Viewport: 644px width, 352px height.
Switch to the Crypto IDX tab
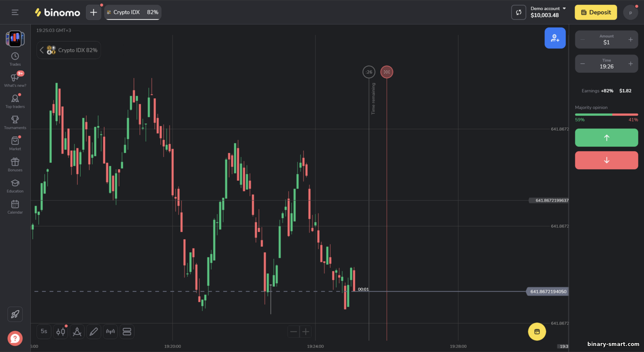click(x=133, y=12)
